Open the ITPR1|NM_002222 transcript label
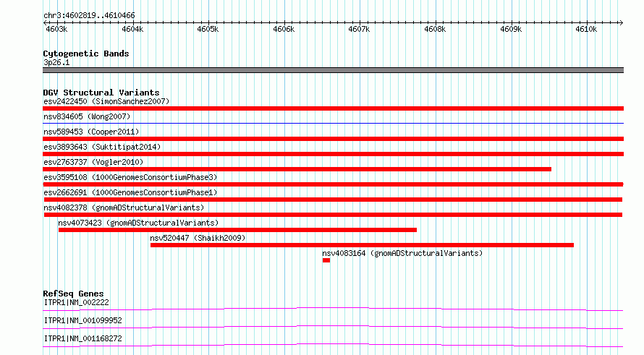Screen dimensions: 644x355 [x=76, y=302]
